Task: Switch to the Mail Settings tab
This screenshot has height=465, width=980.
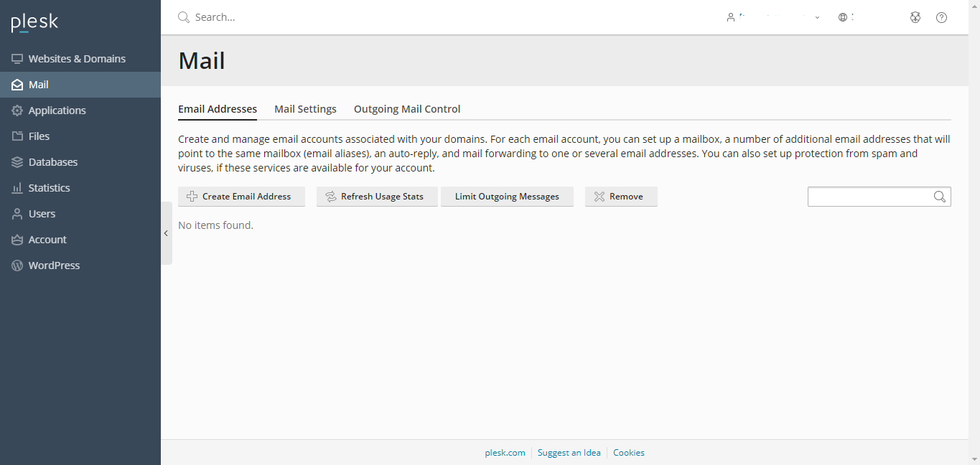Action: click(x=305, y=109)
